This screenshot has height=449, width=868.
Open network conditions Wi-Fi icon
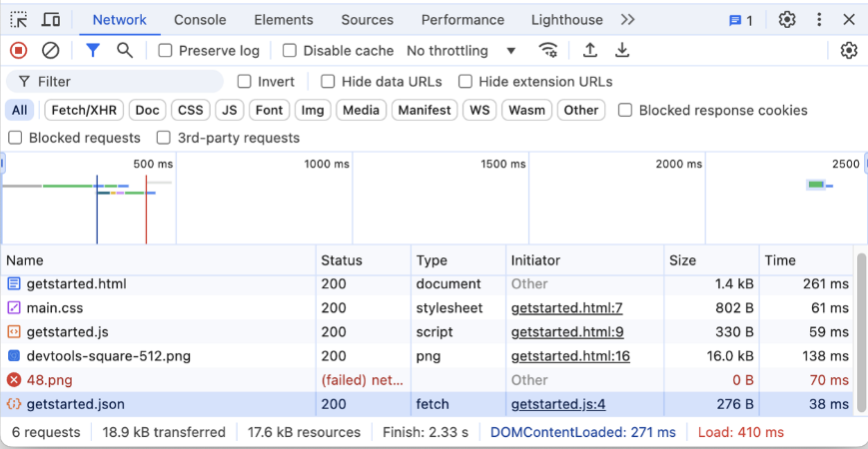(x=548, y=51)
